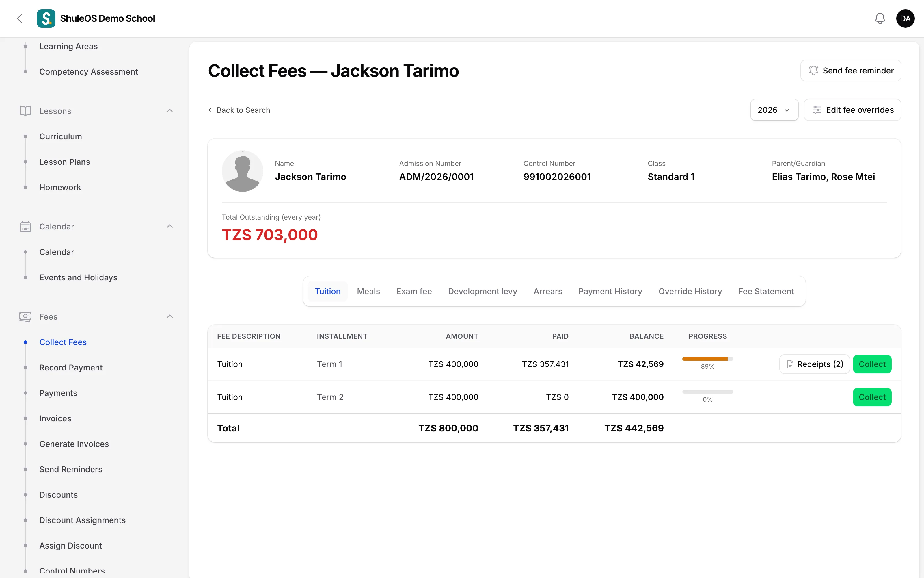
Task: Switch to the Exam fee tab
Action: point(414,291)
